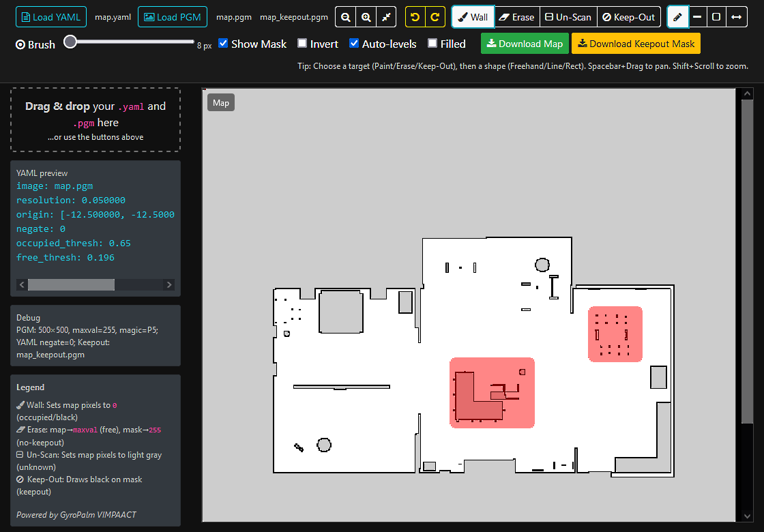764x532 pixels.
Task: Click the fit-to-view compress icon
Action: (x=386, y=17)
